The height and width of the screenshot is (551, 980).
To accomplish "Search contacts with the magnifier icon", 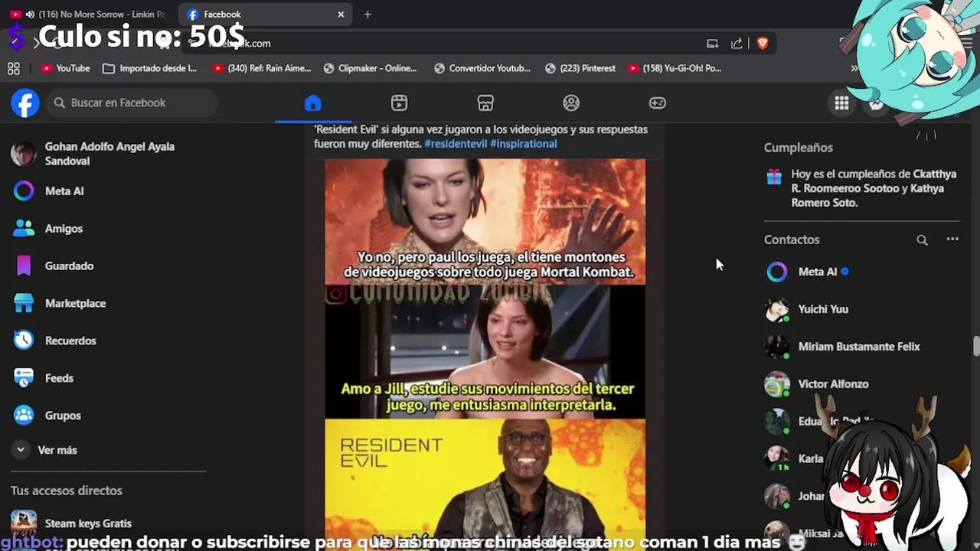I will click(922, 240).
